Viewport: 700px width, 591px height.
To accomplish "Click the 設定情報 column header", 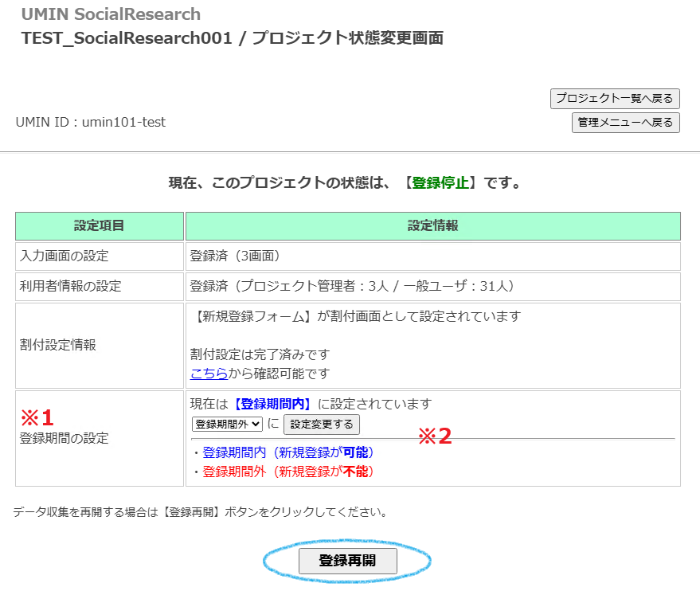I will 432,226.
